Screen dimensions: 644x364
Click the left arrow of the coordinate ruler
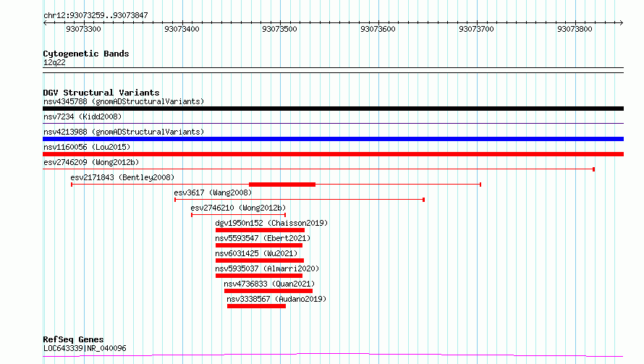point(45,23)
